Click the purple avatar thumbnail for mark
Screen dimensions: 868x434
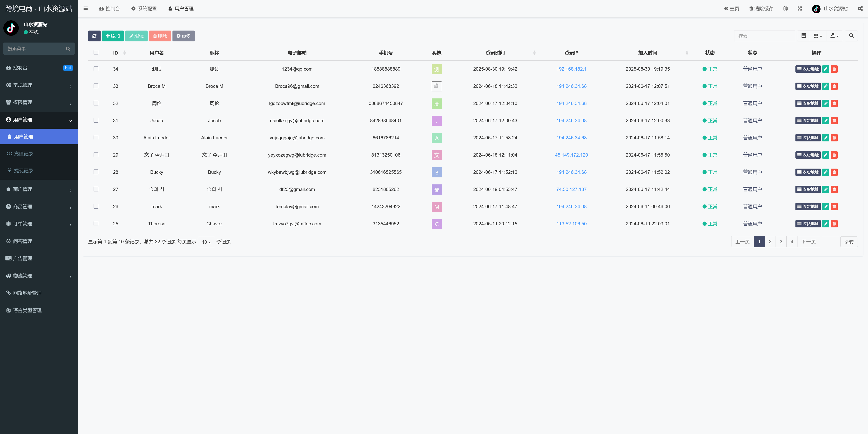click(437, 207)
